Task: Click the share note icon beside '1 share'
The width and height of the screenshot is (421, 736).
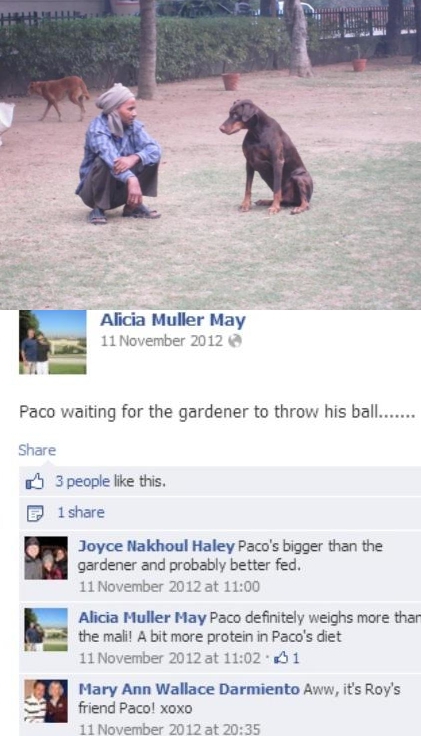Action: [x=35, y=513]
